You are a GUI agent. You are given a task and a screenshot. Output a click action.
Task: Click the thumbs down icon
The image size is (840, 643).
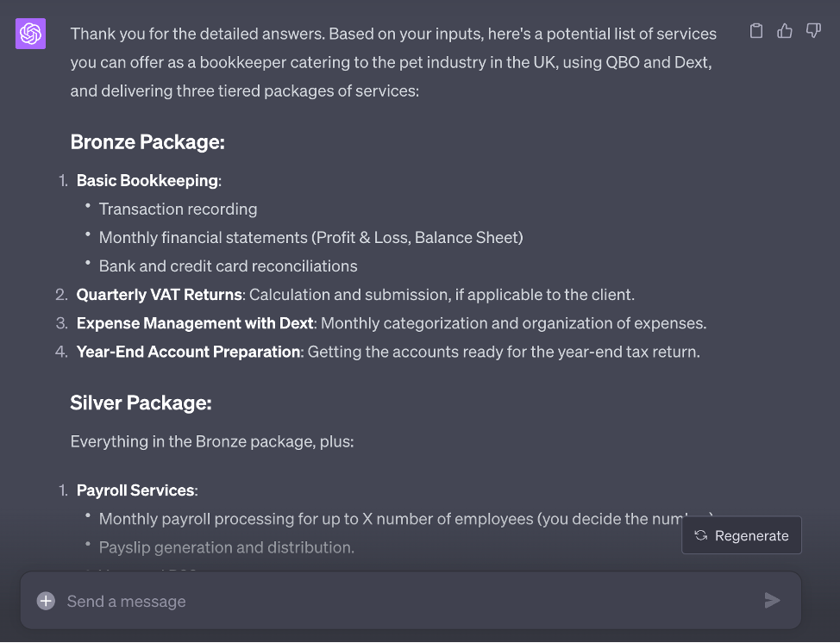tap(813, 32)
